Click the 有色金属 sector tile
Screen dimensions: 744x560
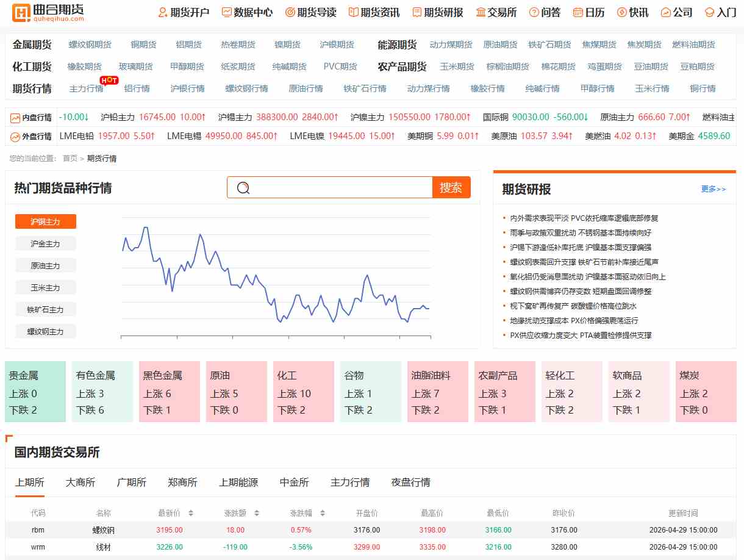click(x=102, y=392)
